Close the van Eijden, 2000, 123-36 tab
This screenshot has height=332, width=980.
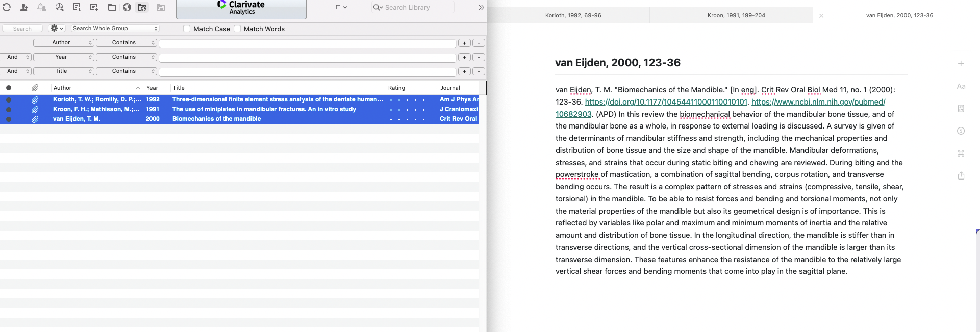(x=821, y=16)
